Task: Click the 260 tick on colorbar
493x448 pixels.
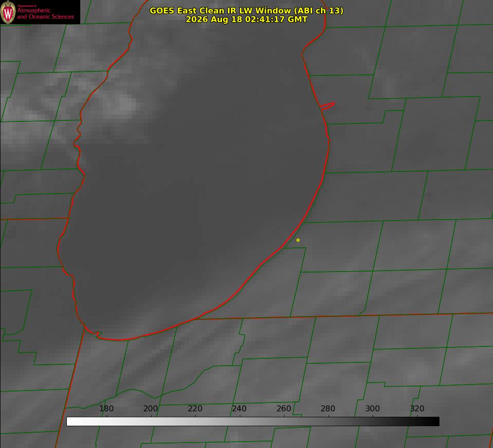Action: [284, 408]
